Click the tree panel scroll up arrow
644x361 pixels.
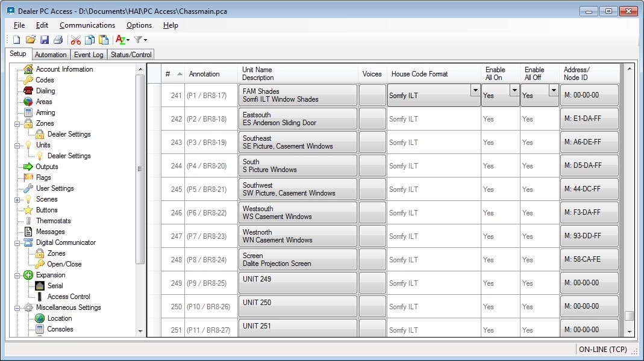click(140, 69)
